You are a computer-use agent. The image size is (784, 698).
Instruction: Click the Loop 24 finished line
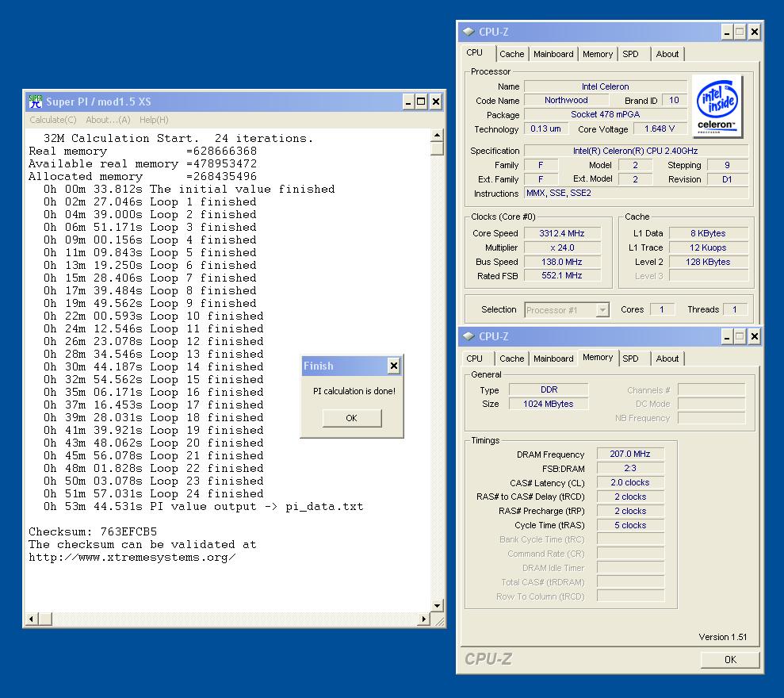pyautogui.click(x=154, y=493)
